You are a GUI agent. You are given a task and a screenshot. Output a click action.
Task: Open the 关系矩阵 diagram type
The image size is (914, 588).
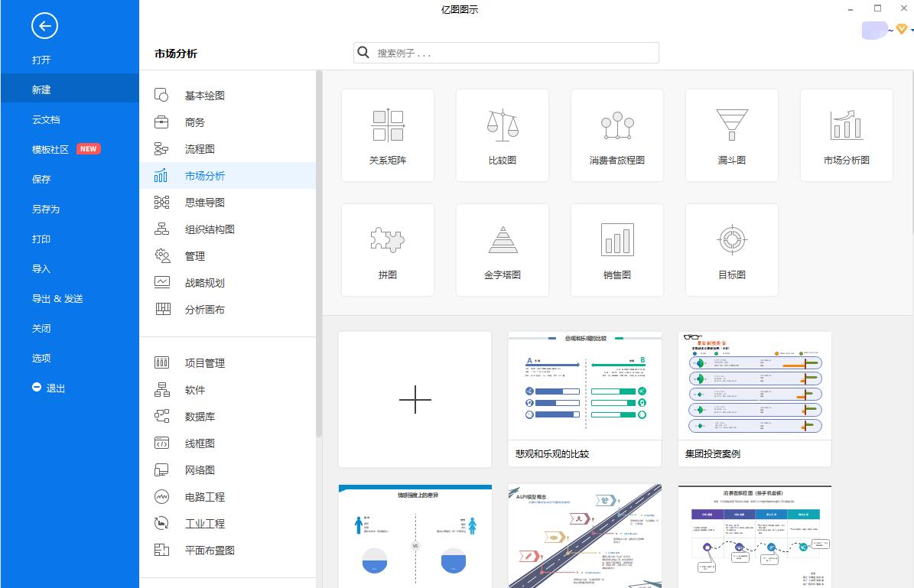coord(387,135)
